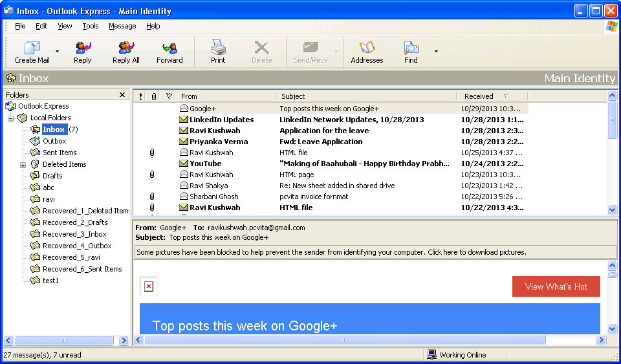Sort by the From column header
The width and height of the screenshot is (621, 364).
[x=225, y=96]
